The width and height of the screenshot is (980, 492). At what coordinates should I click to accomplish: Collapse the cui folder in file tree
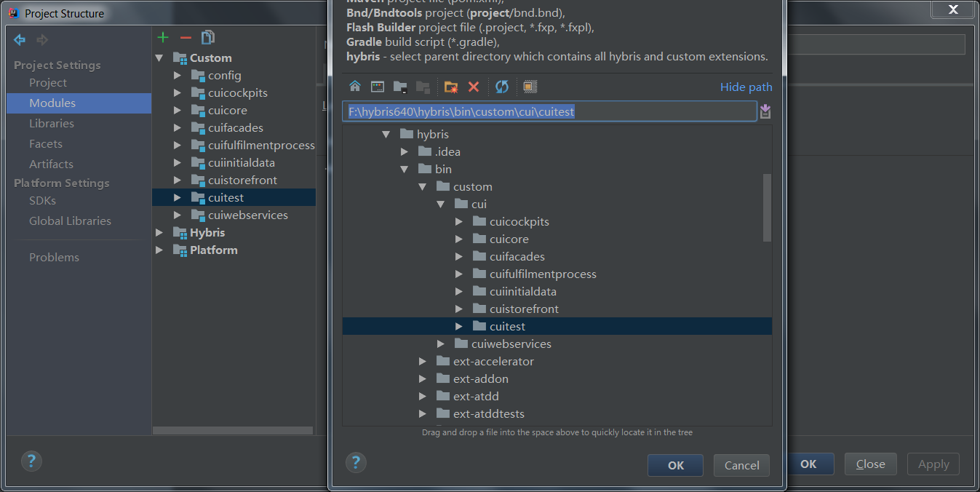click(440, 205)
